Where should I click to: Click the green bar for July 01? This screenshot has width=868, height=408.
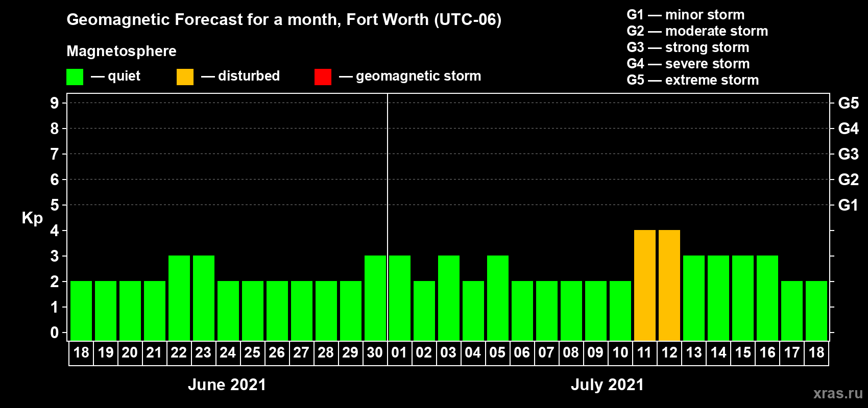tap(400, 298)
